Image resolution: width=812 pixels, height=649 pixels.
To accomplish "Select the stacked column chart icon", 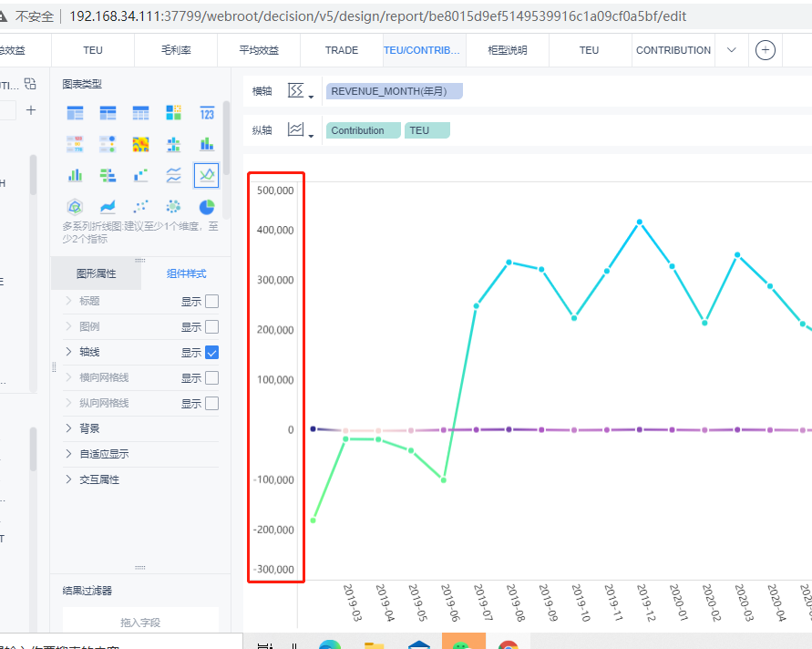I will point(207,144).
